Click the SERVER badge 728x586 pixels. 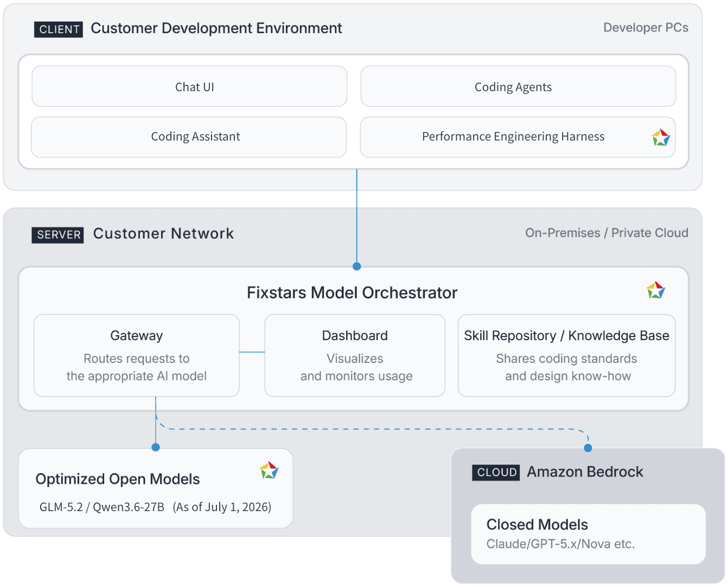click(x=58, y=235)
